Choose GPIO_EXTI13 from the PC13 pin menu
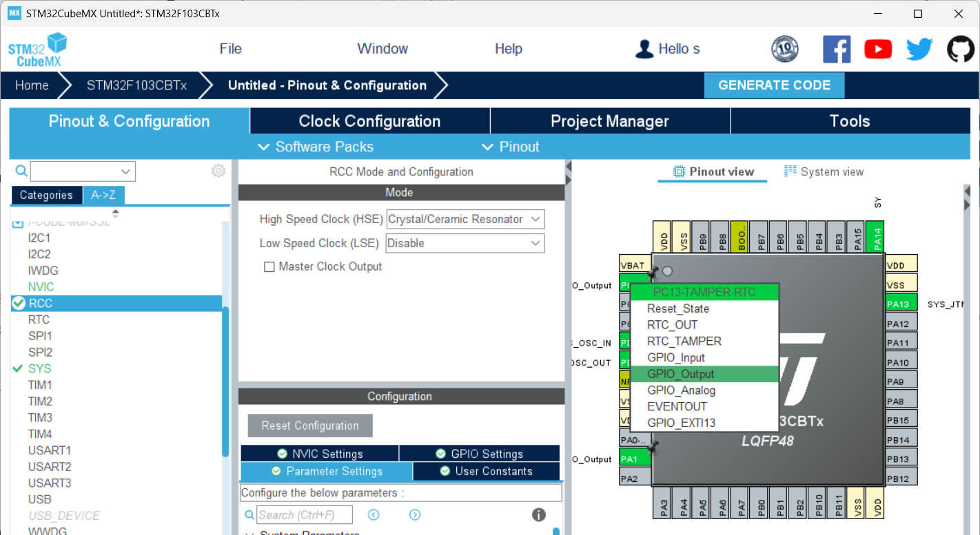The image size is (980, 535). point(705,423)
